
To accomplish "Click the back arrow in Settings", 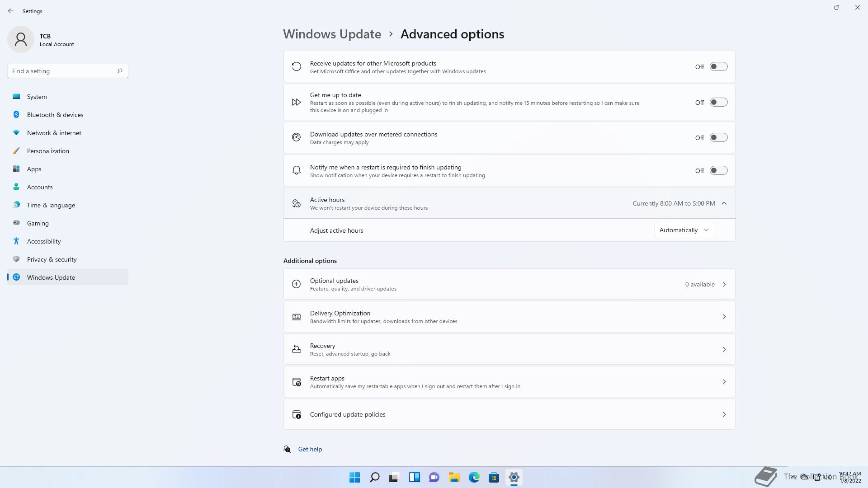I will pos(11,11).
